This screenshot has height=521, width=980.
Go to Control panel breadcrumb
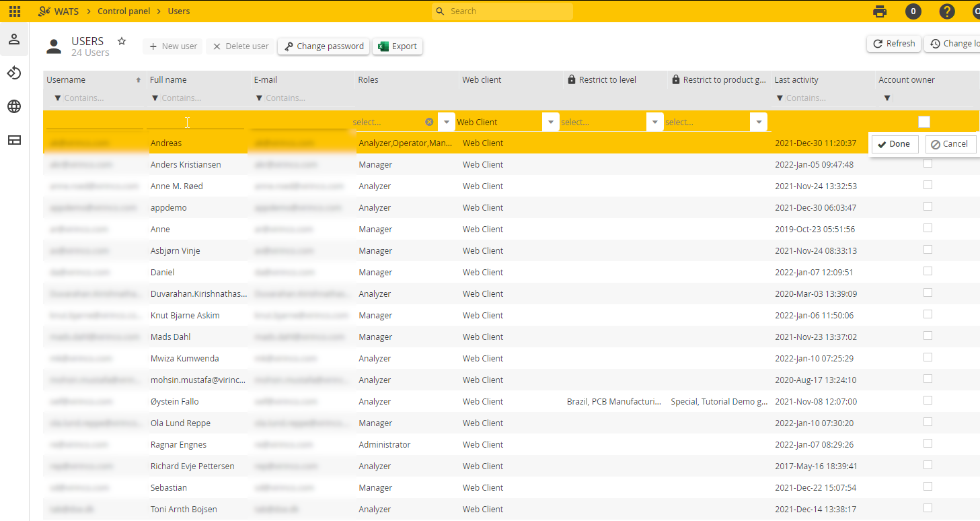[x=124, y=11]
